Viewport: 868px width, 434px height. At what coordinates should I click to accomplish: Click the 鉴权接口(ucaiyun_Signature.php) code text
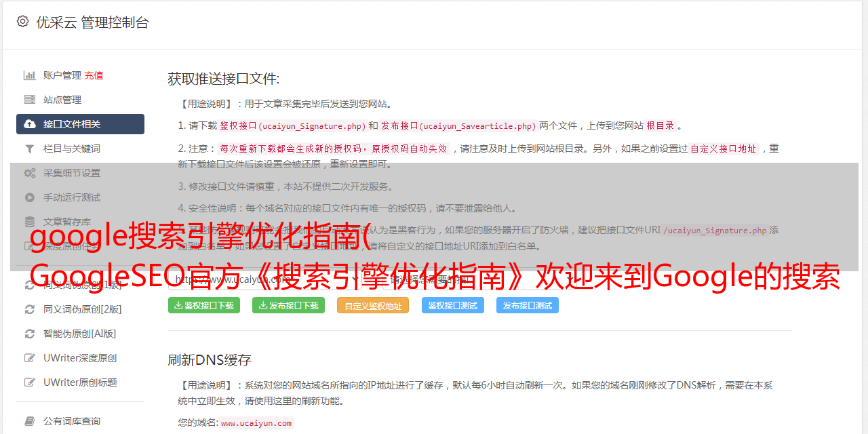292,125
